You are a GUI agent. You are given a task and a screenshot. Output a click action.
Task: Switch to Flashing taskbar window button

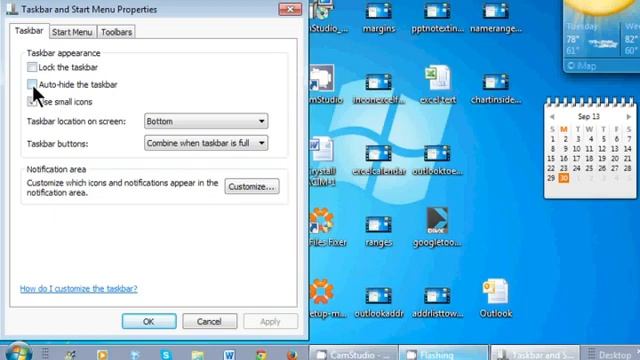(443, 353)
